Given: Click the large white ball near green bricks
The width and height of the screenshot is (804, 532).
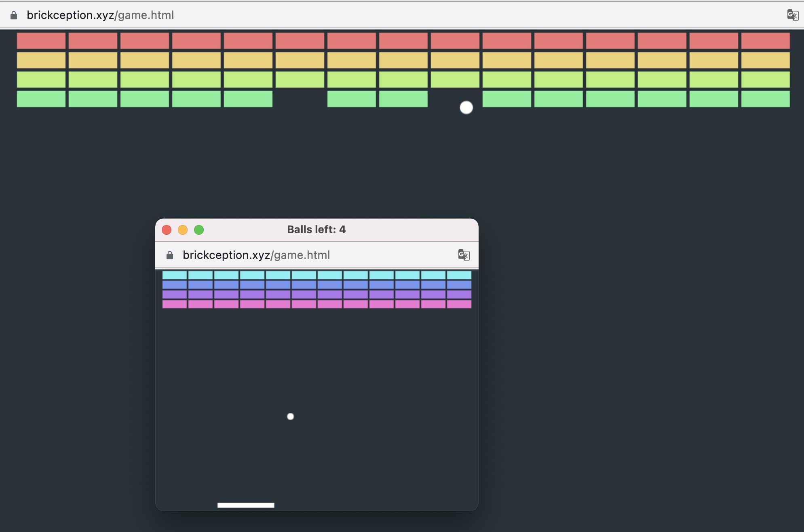Looking at the screenshot, I should 466,107.
